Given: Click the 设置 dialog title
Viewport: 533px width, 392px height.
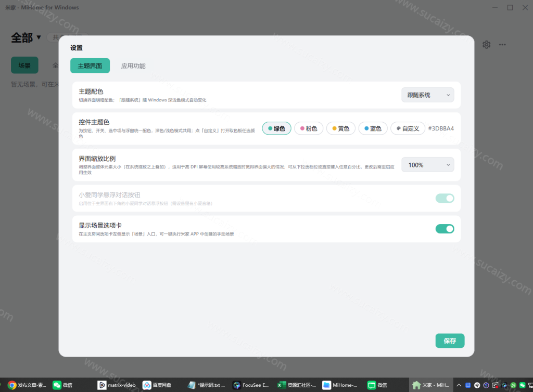Looking at the screenshot, I should coord(77,48).
